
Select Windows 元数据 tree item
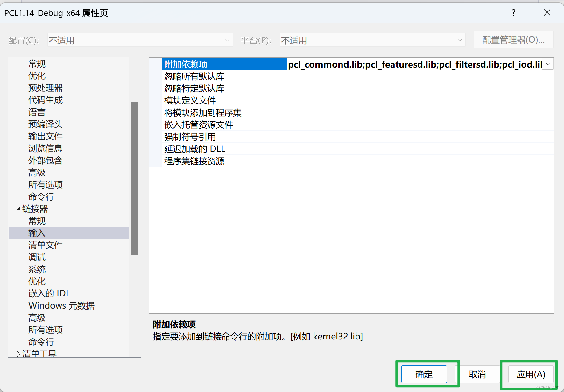pos(61,305)
